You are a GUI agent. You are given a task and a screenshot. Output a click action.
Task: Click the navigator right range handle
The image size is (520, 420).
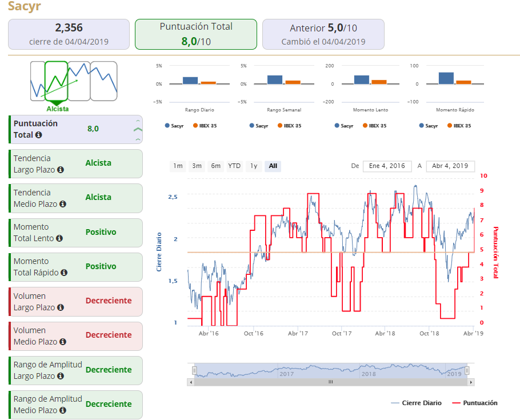click(467, 370)
